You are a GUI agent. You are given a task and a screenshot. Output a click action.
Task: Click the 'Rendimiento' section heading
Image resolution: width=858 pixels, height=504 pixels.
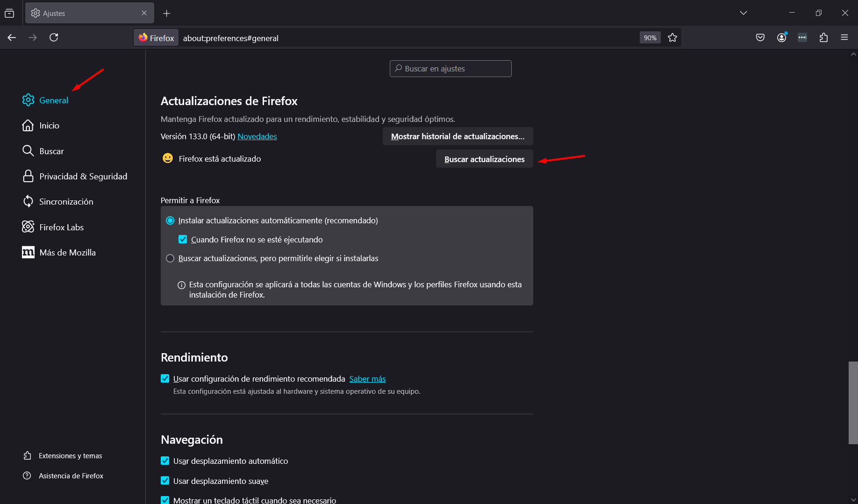click(x=194, y=357)
